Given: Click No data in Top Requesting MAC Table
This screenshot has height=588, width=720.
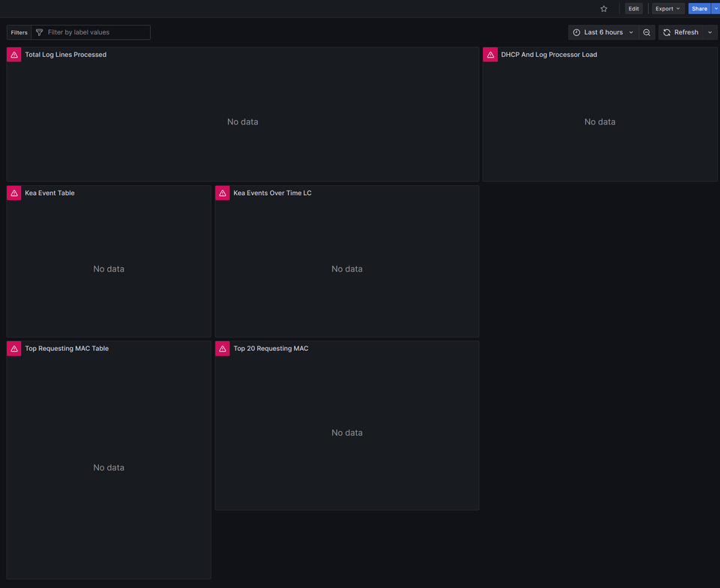Looking at the screenshot, I should [x=109, y=468].
